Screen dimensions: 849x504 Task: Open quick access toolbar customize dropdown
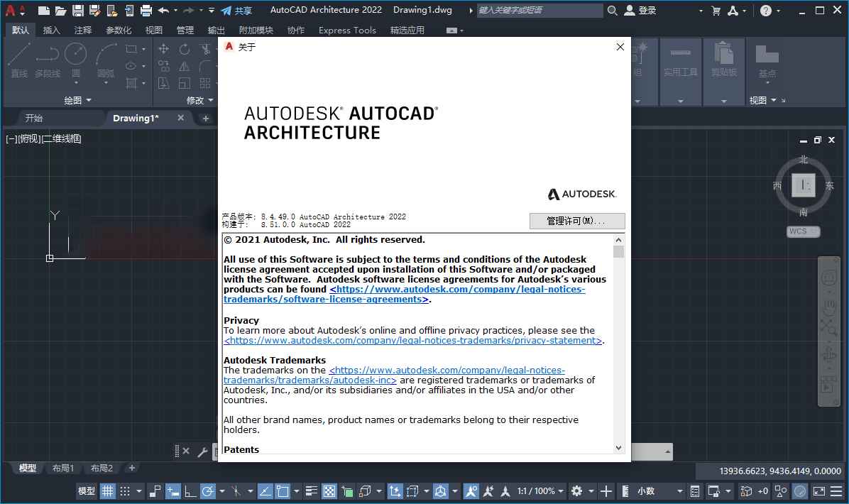211,10
